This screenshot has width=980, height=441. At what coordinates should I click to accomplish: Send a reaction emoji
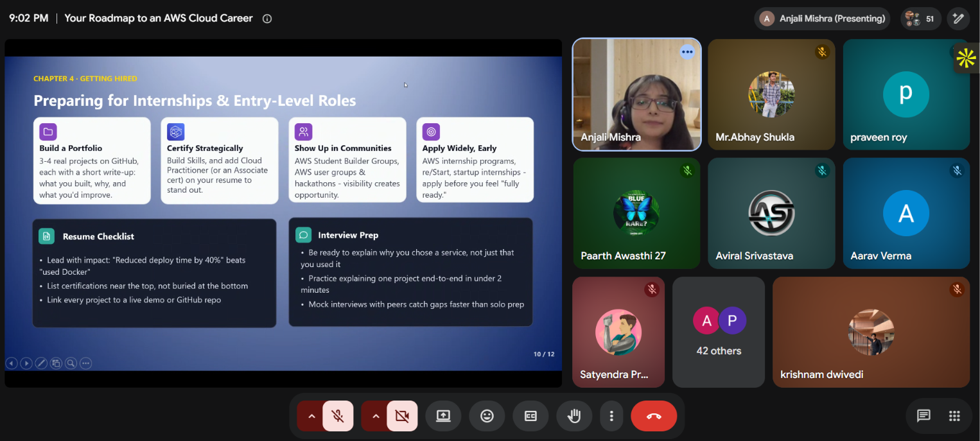[x=487, y=416]
